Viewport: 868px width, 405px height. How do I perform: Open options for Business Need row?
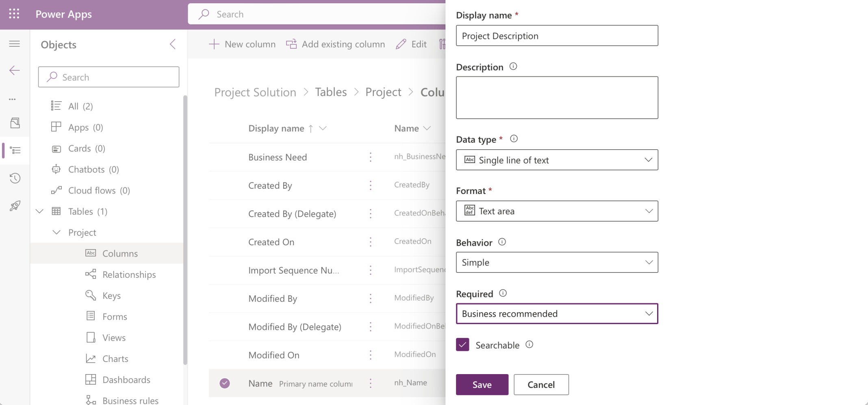click(x=370, y=157)
